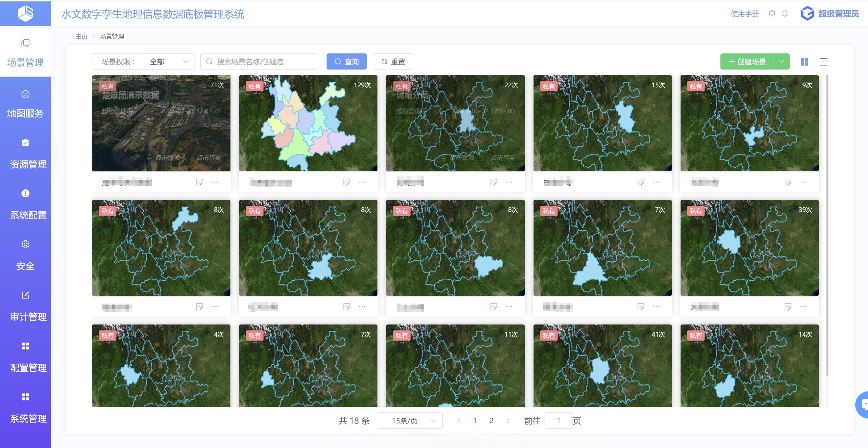Image resolution: width=868 pixels, height=448 pixels.
Task: Click the notification bell icon
Action: 785,14
